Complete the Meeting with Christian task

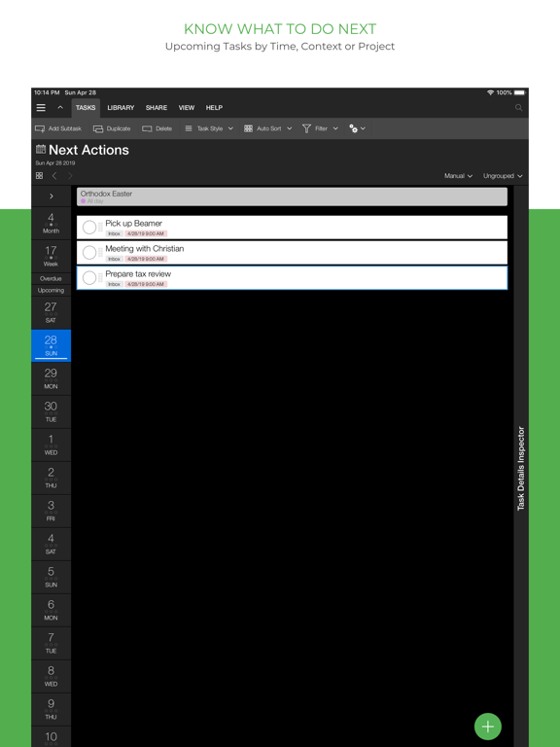point(89,253)
